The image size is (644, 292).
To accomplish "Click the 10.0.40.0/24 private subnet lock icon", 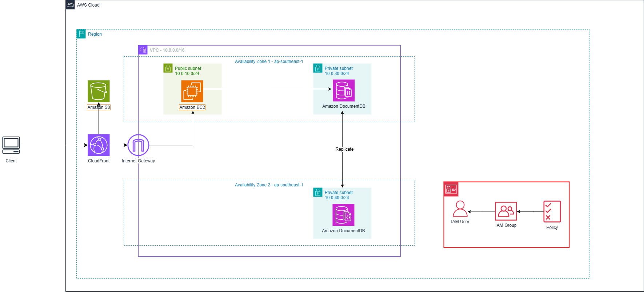I will (x=318, y=192).
